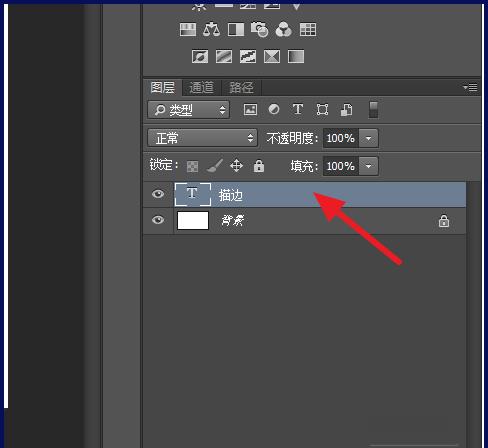Filter layers by type layers (T icon)
The width and height of the screenshot is (488, 448).
pos(298,109)
